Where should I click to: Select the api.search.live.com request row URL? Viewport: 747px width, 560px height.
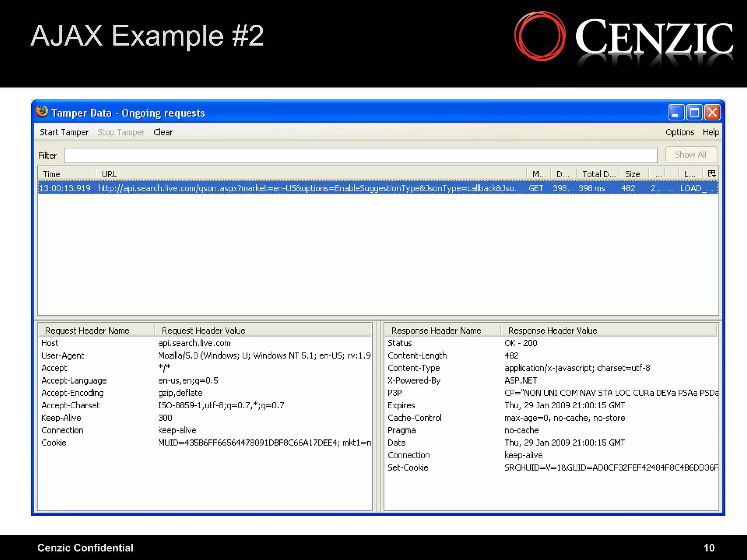coord(309,188)
